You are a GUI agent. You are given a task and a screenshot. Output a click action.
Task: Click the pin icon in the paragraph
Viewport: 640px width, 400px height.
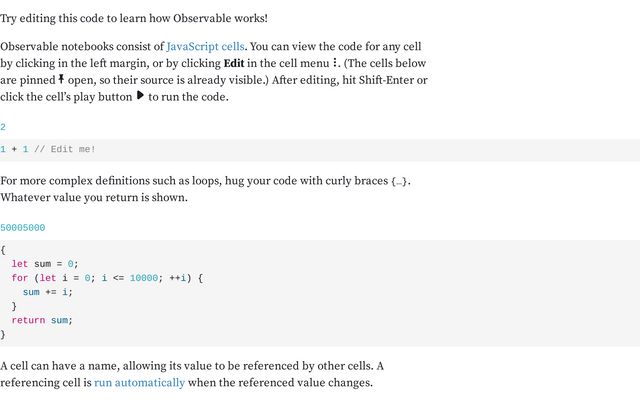[x=61, y=79]
